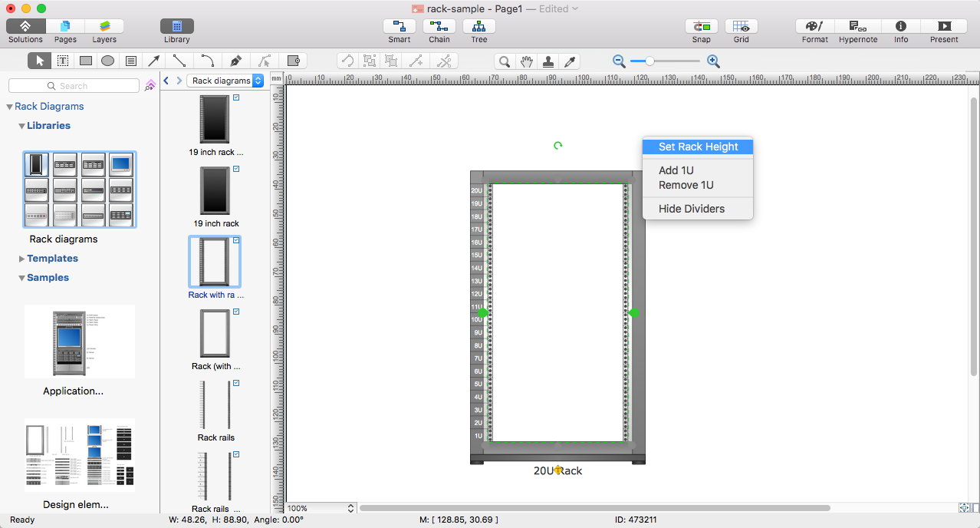
Task: Toggle checkbox beside 19 inch rack item
Action: coord(236,169)
